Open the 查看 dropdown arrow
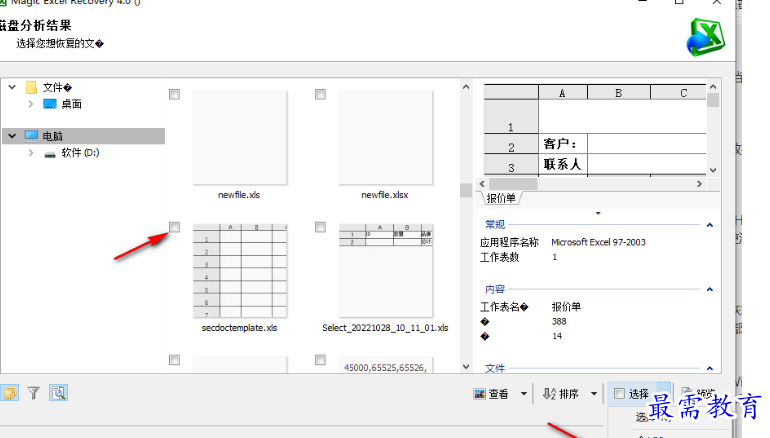 [523, 394]
